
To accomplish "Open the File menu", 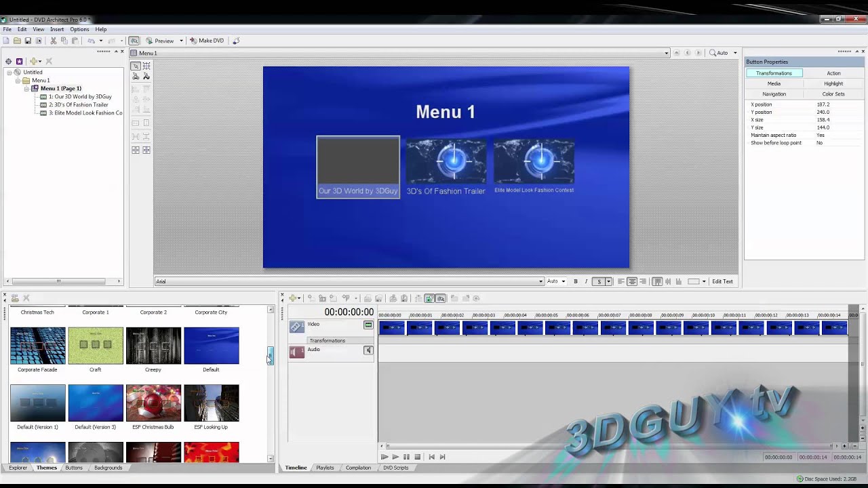I will pos(7,29).
